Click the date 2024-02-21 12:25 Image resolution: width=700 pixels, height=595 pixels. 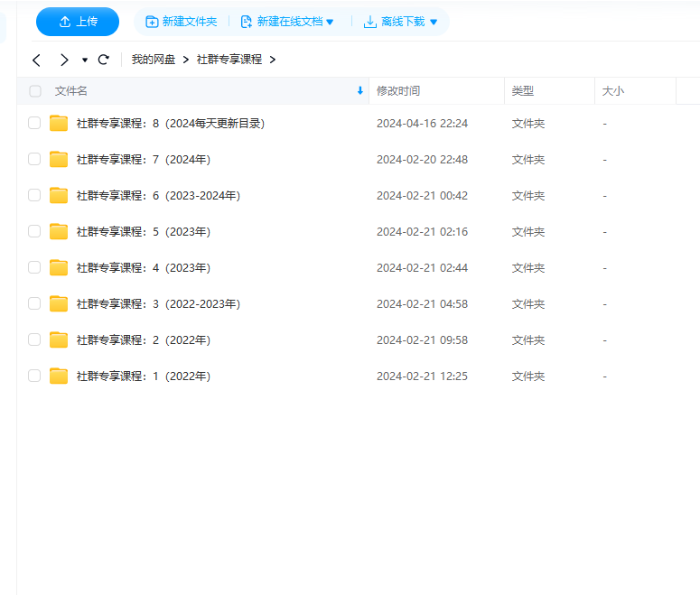point(422,377)
